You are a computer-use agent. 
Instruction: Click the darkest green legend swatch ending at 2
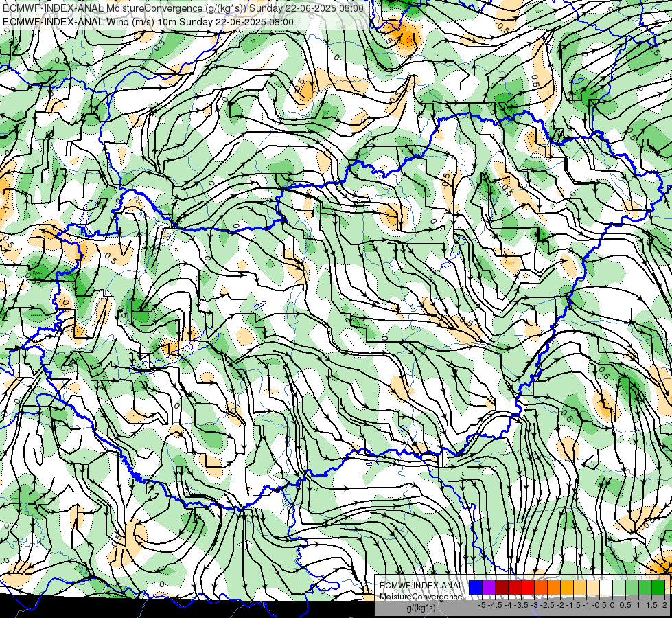tap(658, 587)
